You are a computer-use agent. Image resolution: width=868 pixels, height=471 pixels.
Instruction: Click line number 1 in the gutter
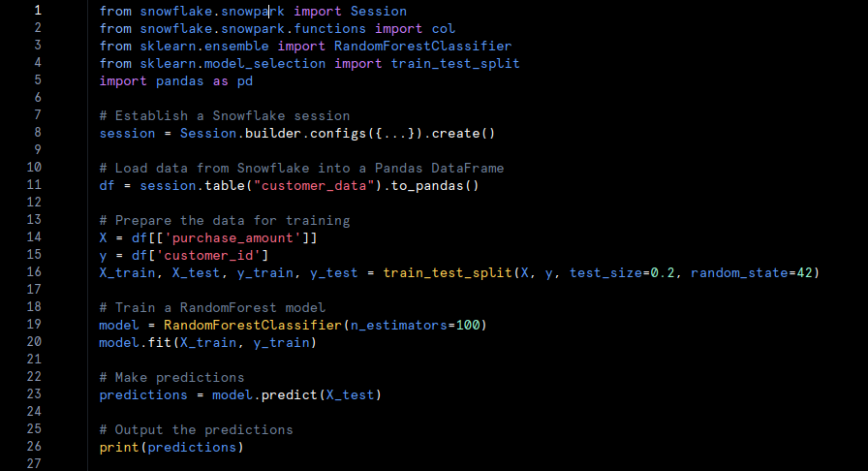tap(38, 11)
